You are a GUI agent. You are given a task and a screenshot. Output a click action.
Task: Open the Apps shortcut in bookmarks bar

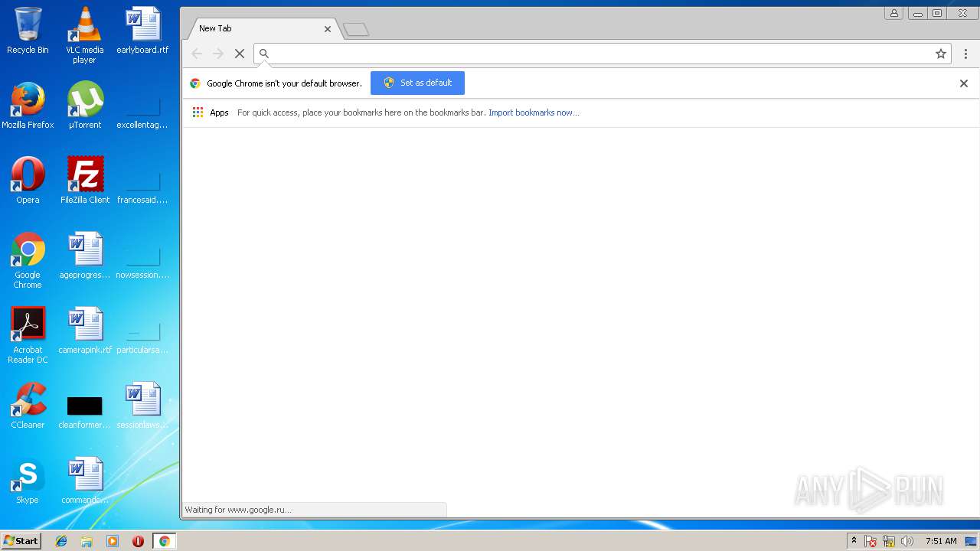click(211, 112)
